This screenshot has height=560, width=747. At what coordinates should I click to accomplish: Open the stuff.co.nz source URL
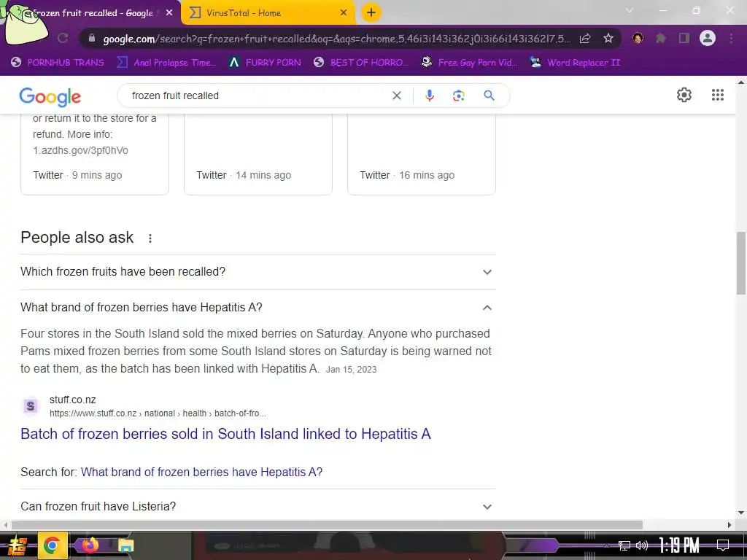pos(158,413)
